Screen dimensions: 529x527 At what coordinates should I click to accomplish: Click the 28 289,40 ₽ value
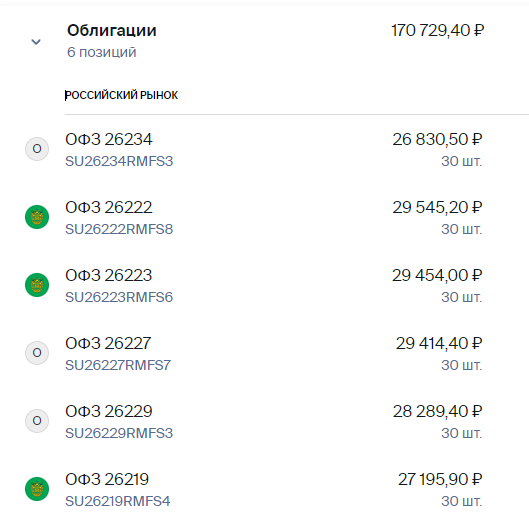point(437,411)
